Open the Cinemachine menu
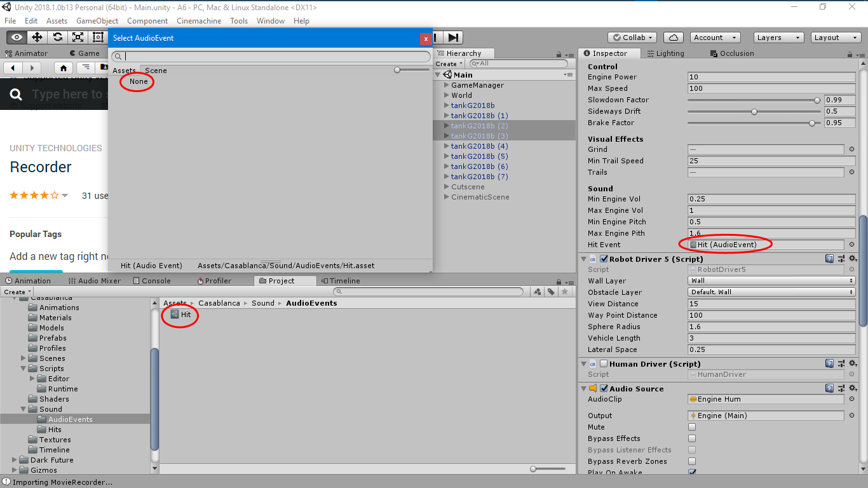Image resolution: width=868 pixels, height=488 pixels. click(199, 20)
